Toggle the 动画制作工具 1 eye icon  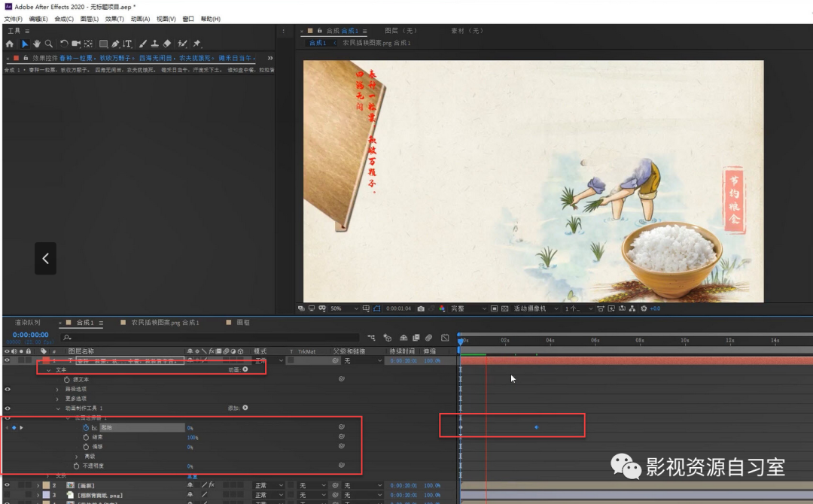(x=8, y=408)
